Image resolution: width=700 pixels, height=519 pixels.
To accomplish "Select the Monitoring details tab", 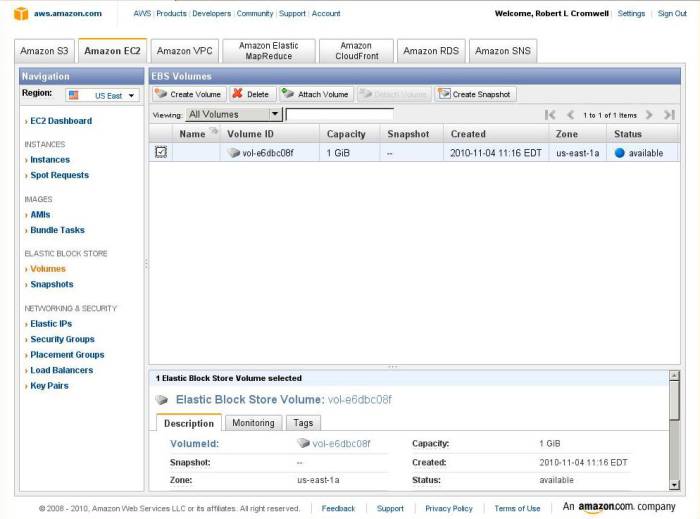I will (254, 423).
